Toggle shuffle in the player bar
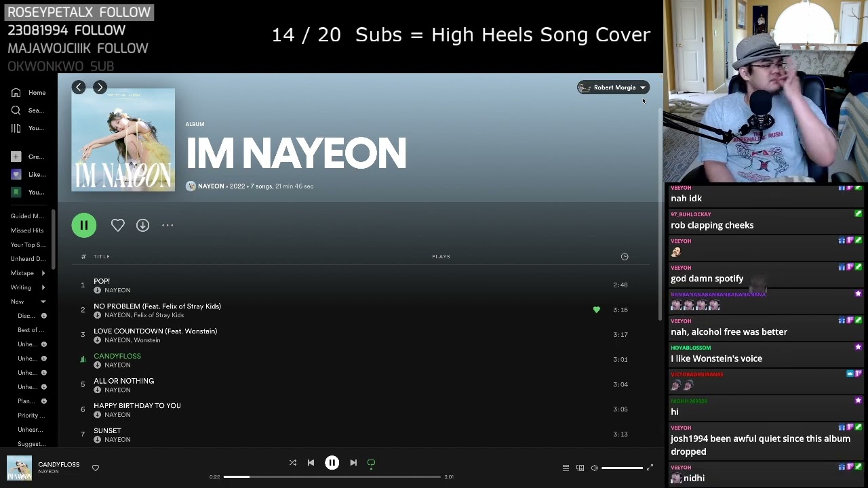868x488 pixels. 293,463
